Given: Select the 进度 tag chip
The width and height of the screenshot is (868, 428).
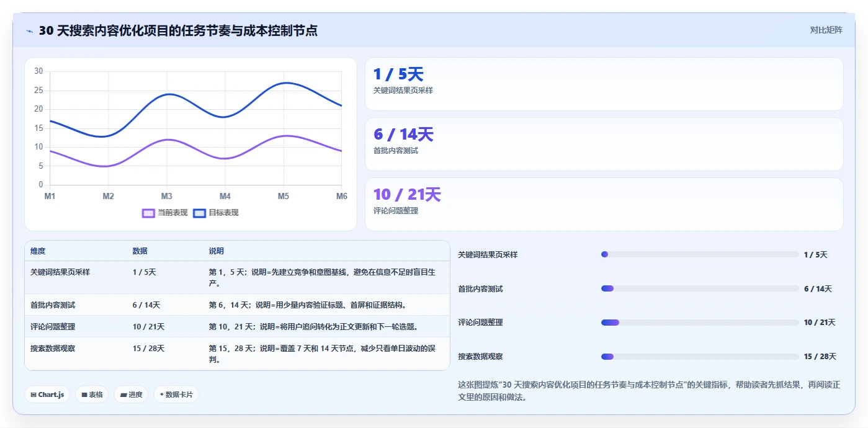Looking at the screenshot, I should (131, 395).
